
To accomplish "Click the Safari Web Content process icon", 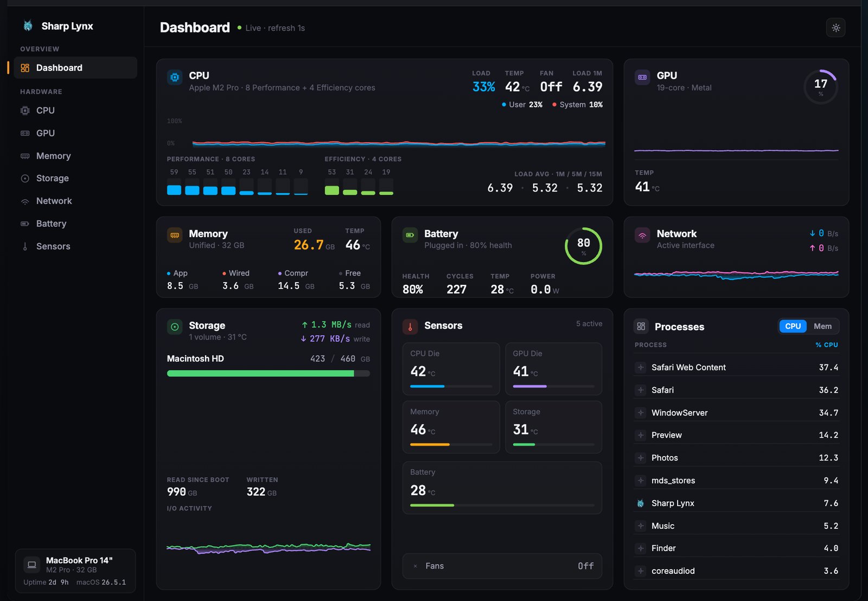I will (640, 367).
